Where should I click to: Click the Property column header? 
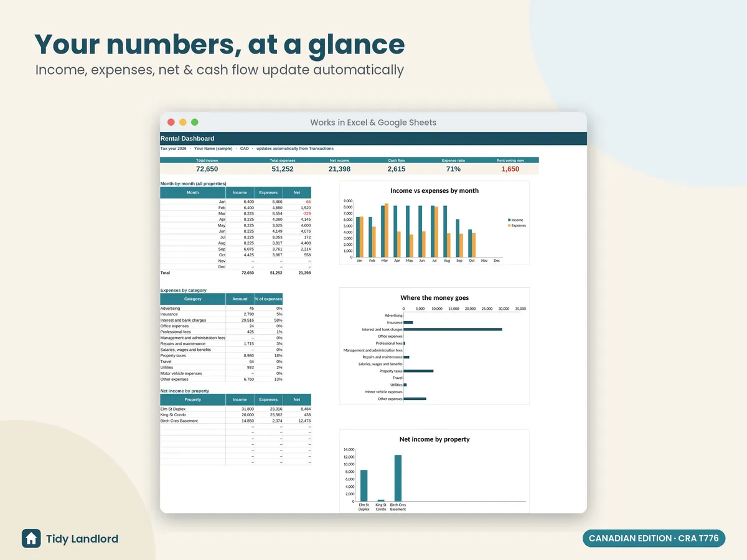point(193,399)
